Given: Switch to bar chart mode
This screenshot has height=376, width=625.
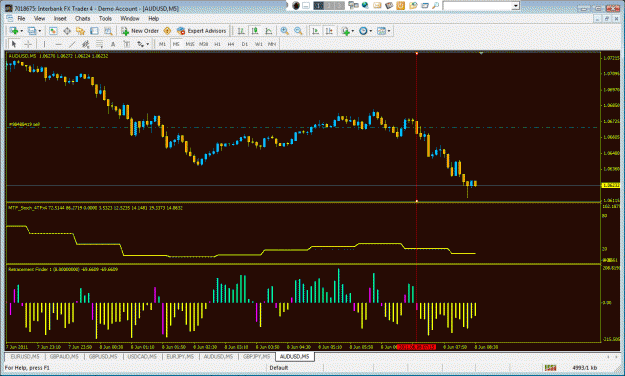Looking at the screenshot, I should pyautogui.click(x=241, y=31).
